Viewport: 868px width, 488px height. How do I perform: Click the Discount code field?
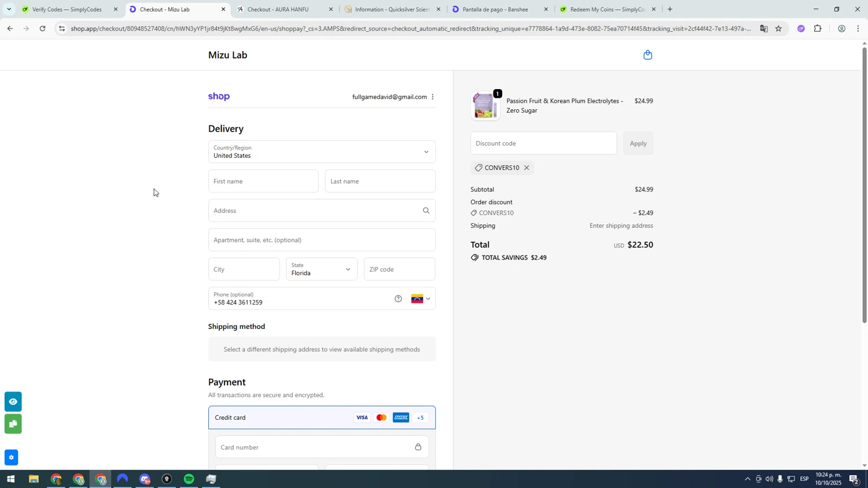click(x=543, y=143)
